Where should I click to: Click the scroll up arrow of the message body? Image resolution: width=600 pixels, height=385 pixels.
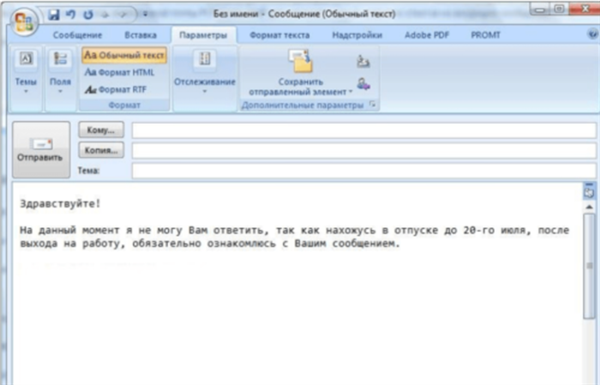tap(589, 207)
